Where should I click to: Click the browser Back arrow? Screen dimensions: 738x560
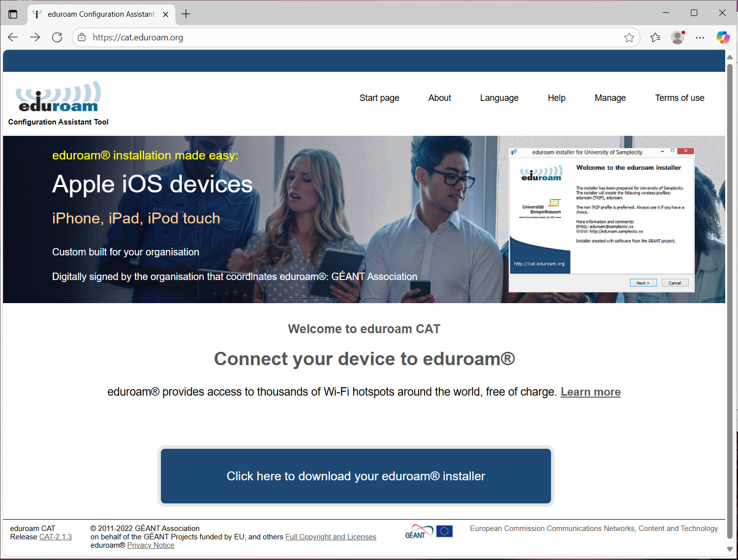point(13,37)
